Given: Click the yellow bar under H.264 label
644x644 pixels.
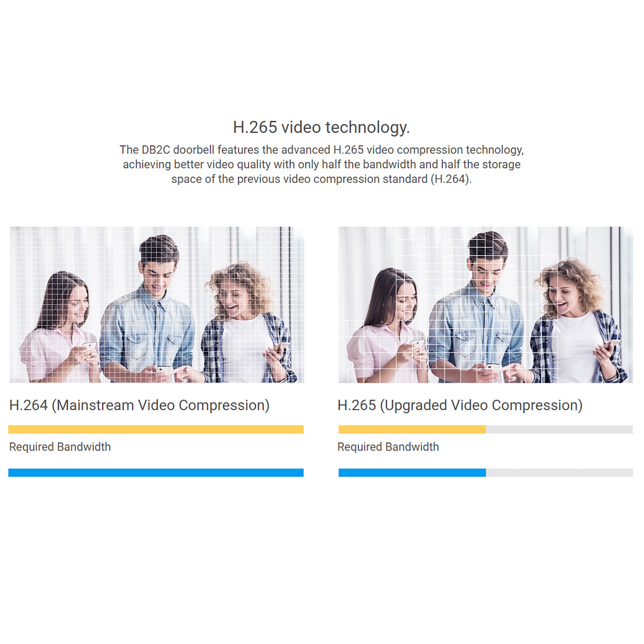Looking at the screenshot, I should 156,429.
